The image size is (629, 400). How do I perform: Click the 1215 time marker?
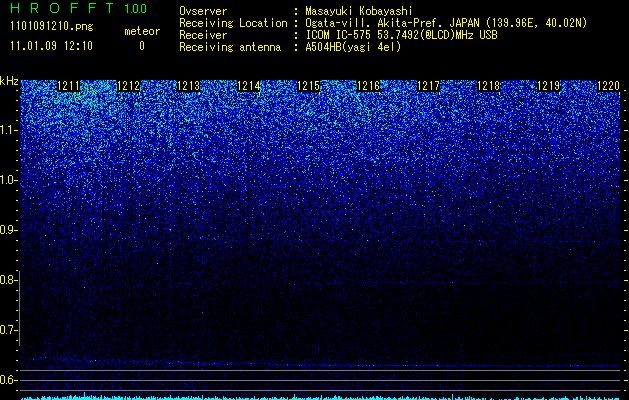308,86
